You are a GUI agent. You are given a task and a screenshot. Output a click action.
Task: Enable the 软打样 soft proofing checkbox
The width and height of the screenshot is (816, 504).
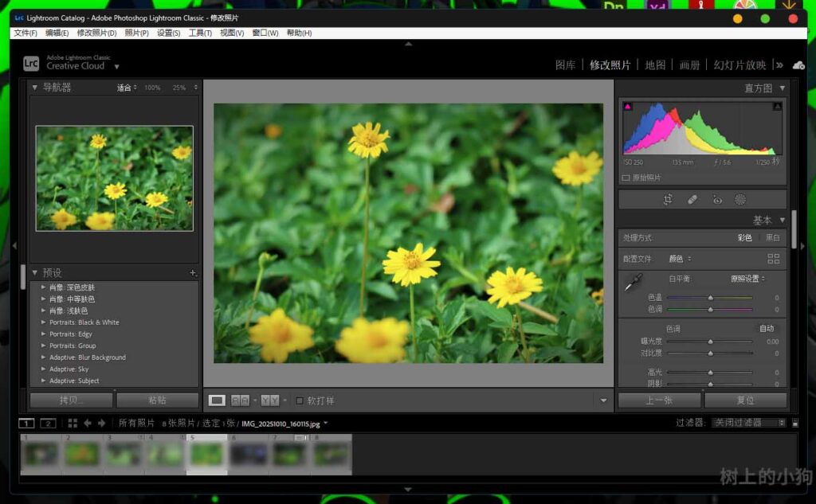(300, 400)
